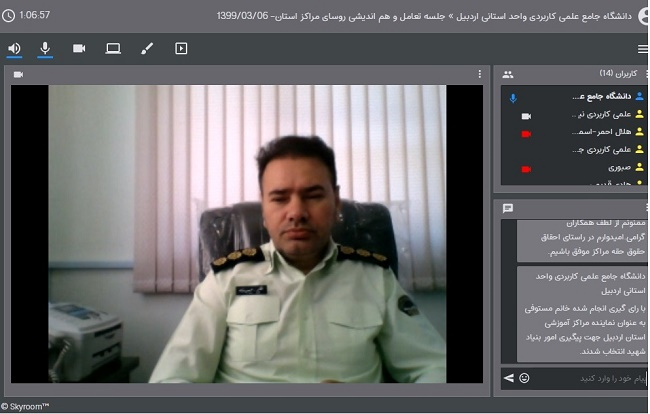Open the emoji smiley picker
This screenshot has width=650, height=414.
[525, 378]
